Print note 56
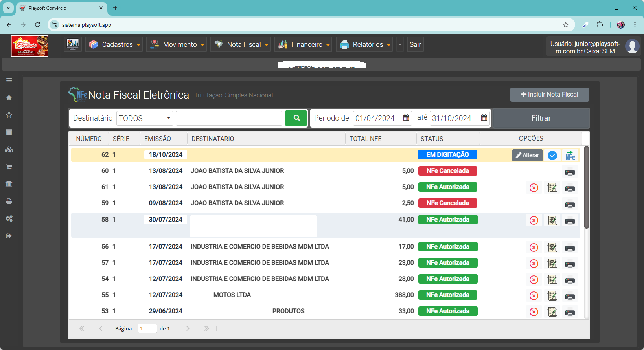The image size is (644, 350). [x=570, y=248]
